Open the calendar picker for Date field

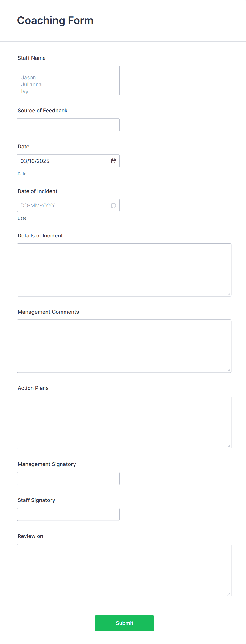[113, 161]
